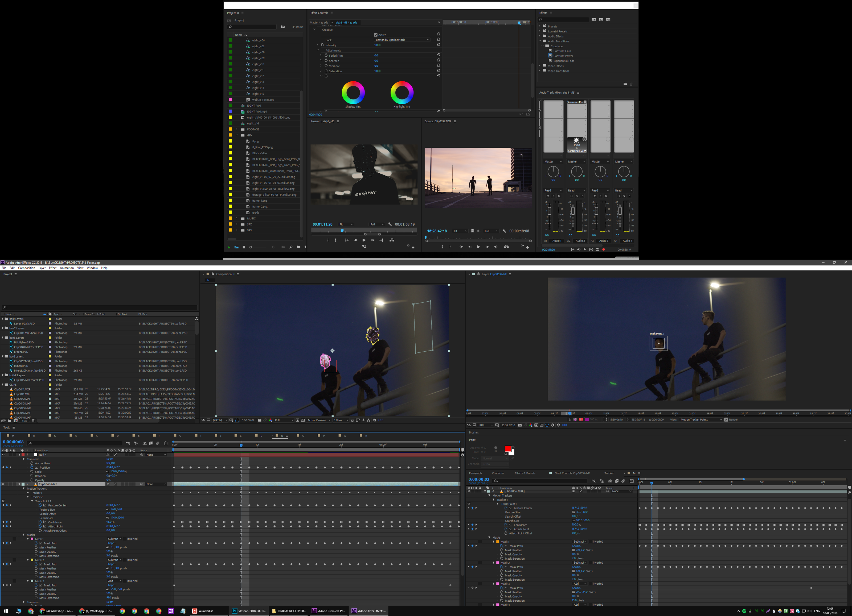This screenshot has width=852, height=616.
Task: Select Constant Power audio transition
Action: [x=563, y=56]
